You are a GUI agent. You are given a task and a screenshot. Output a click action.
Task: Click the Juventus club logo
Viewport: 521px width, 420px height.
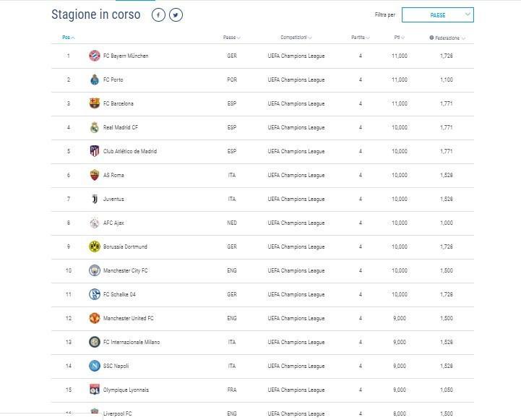[x=95, y=199]
